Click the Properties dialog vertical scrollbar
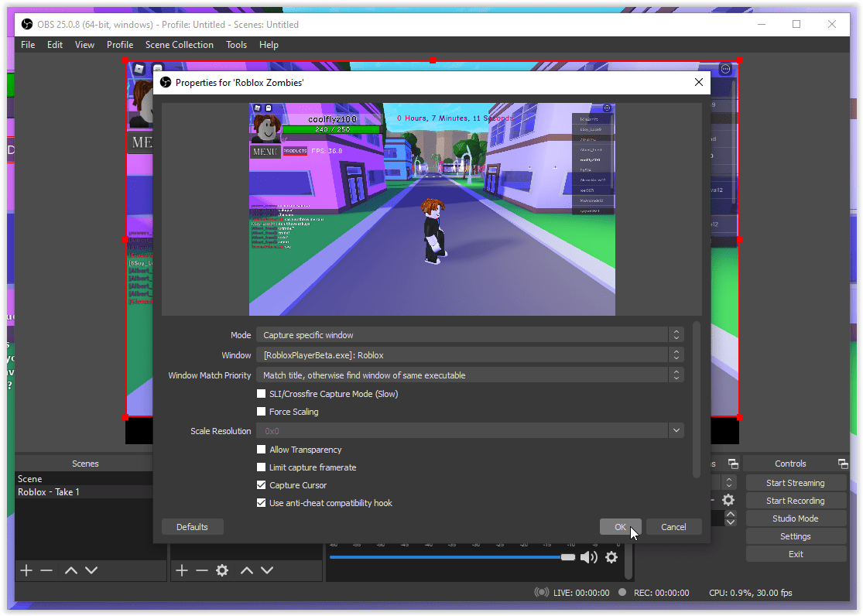Viewport: 863px width, 616px height. coord(697,400)
